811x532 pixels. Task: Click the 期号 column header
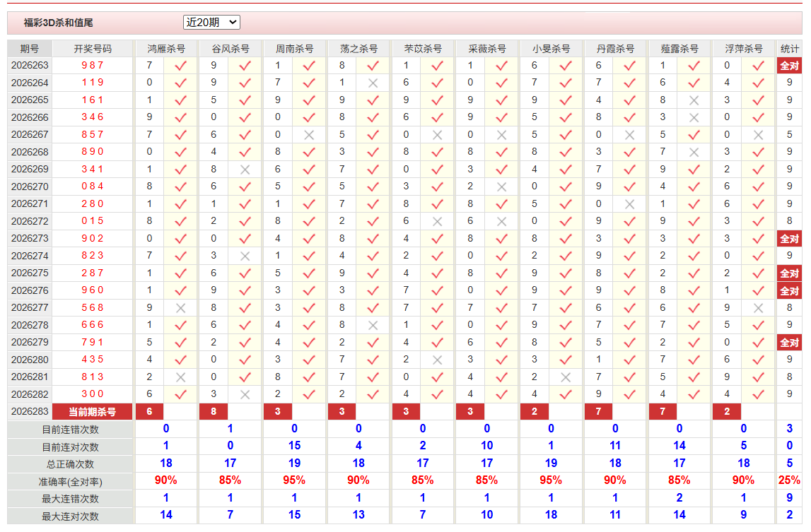point(30,49)
